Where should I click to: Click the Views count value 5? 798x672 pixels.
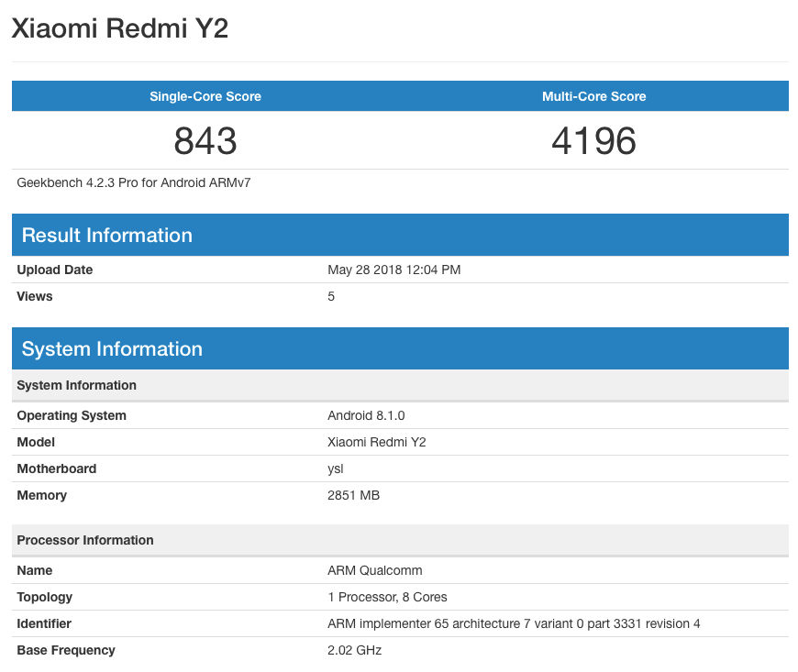point(331,296)
